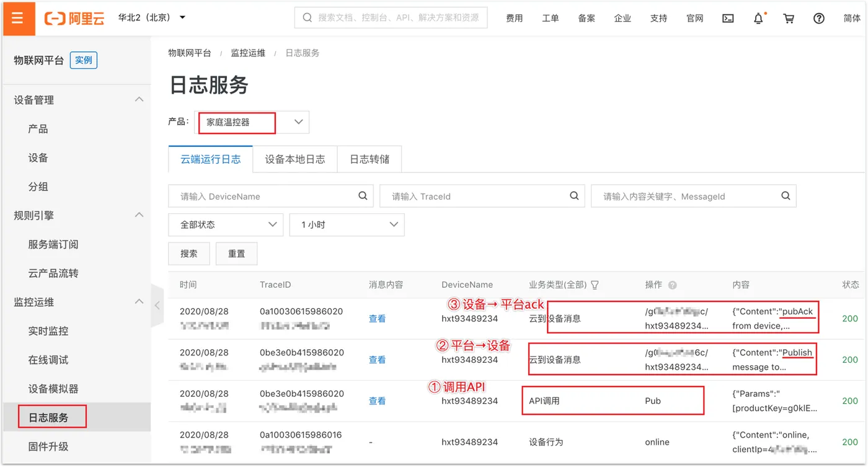
Task: Click 查看 in the API调用 row
Action: pyautogui.click(x=378, y=401)
